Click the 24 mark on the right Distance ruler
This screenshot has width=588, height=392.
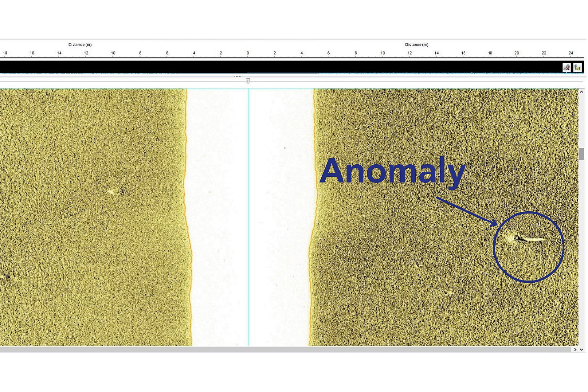(570, 53)
